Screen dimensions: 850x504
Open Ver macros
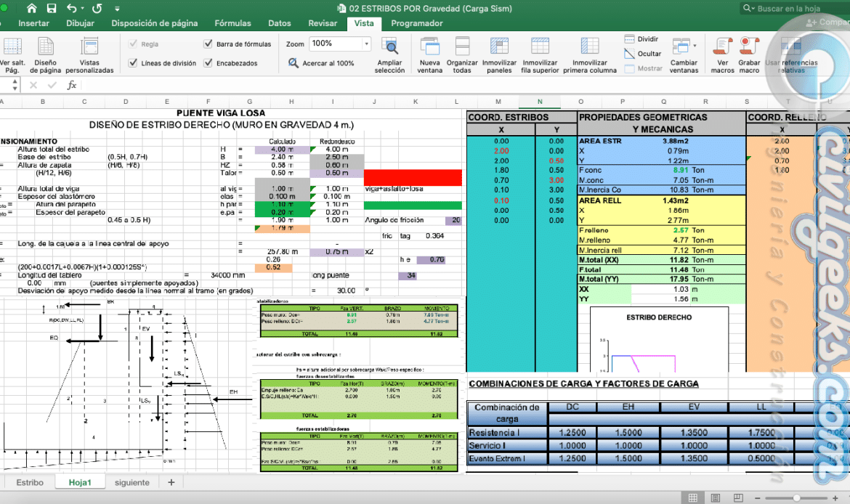pyautogui.click(x=723, y=46)
